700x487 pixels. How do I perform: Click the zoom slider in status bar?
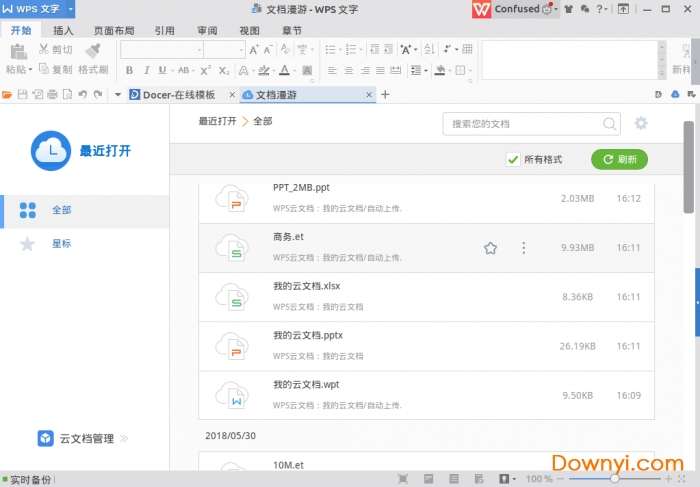(x=614, y=479)
